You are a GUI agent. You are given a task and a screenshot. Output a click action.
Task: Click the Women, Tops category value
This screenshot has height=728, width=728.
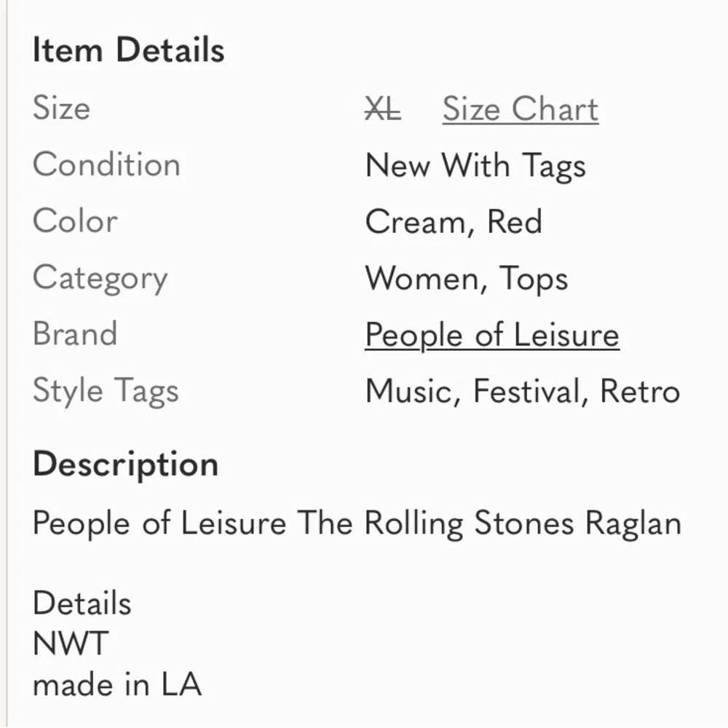pyautogui.click(x=467, y=279)
